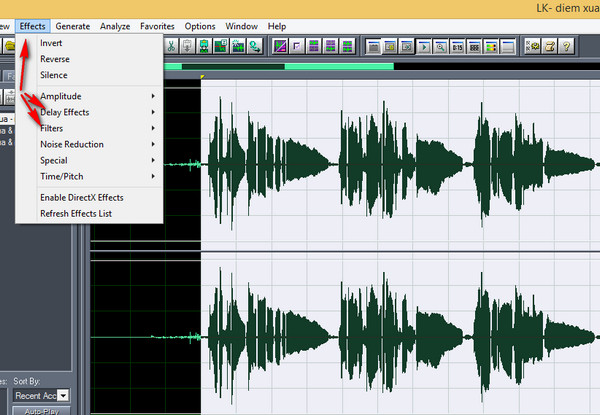Click the blank status bar window icon
The width and height of the screenshot is (600, 415).
[508, 47]
